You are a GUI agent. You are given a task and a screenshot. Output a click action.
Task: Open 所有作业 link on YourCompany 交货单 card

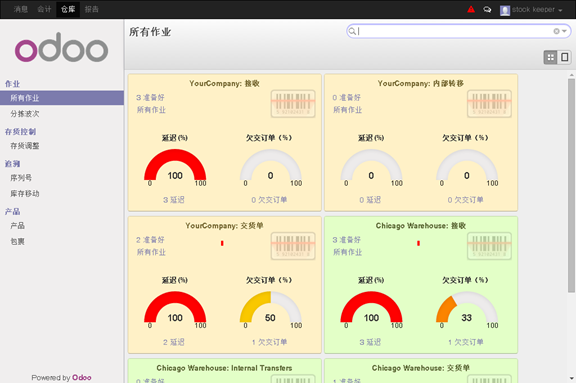click(151, 252)
